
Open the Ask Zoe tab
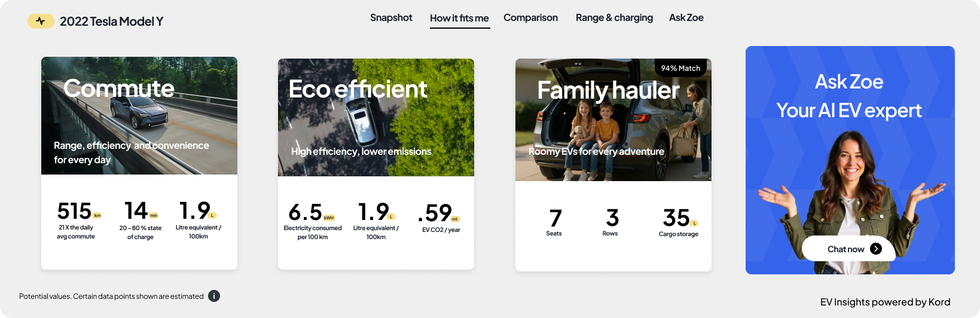[x=686, y=18]
